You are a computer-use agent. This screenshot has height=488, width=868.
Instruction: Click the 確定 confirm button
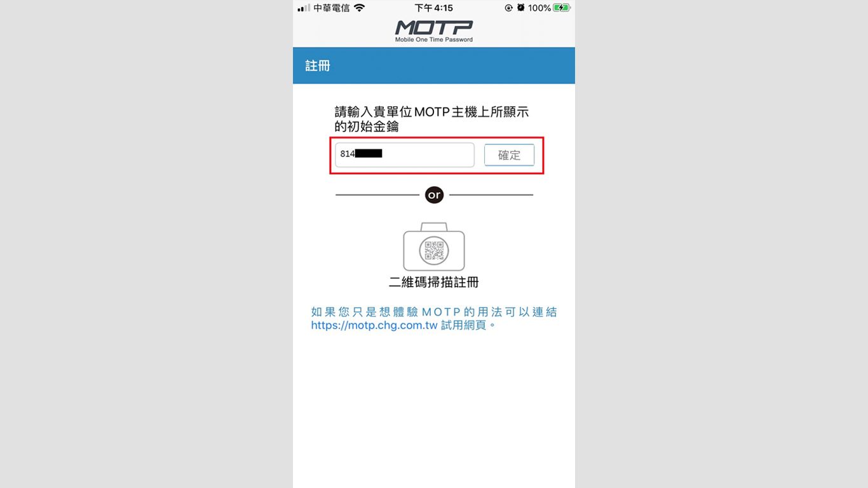coord(509,155)
